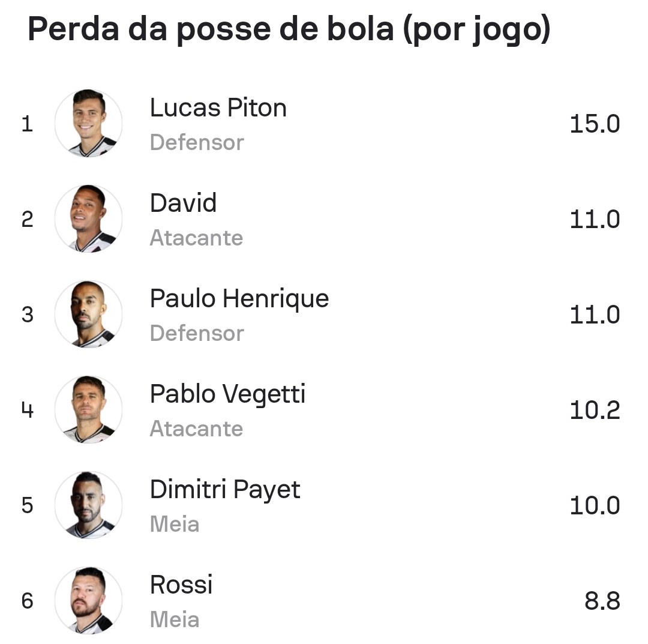Open Pablo Vegetti player name link
The image size is (648, 644).
(227, 394)
